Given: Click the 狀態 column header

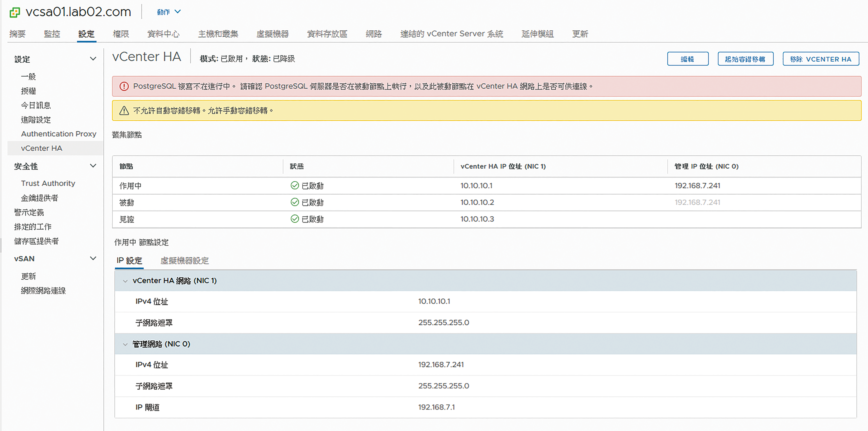Looking at the screenshot, I should pyautogui.click(x=297, y=166).
